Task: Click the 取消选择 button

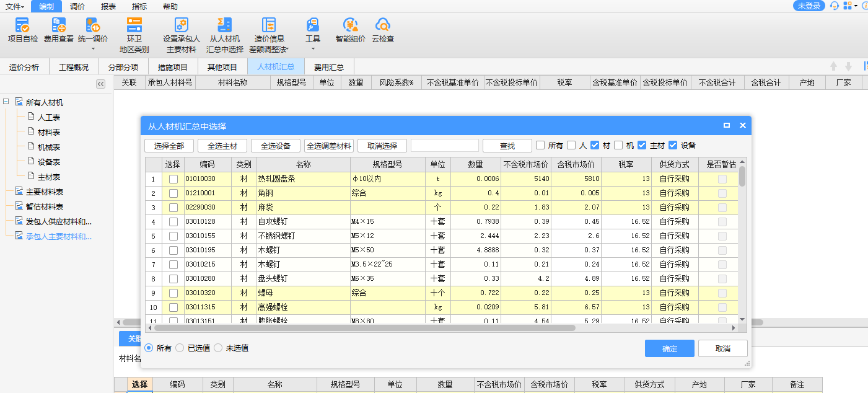Action: click(382, 146)
